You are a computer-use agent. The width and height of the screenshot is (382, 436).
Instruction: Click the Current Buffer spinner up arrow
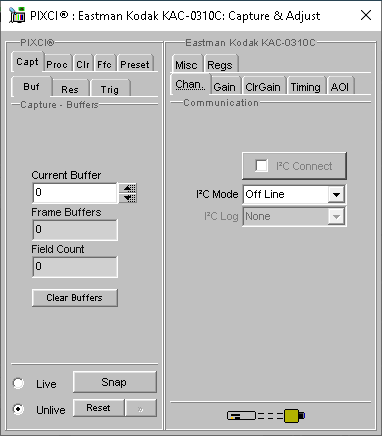click(129, 188)
